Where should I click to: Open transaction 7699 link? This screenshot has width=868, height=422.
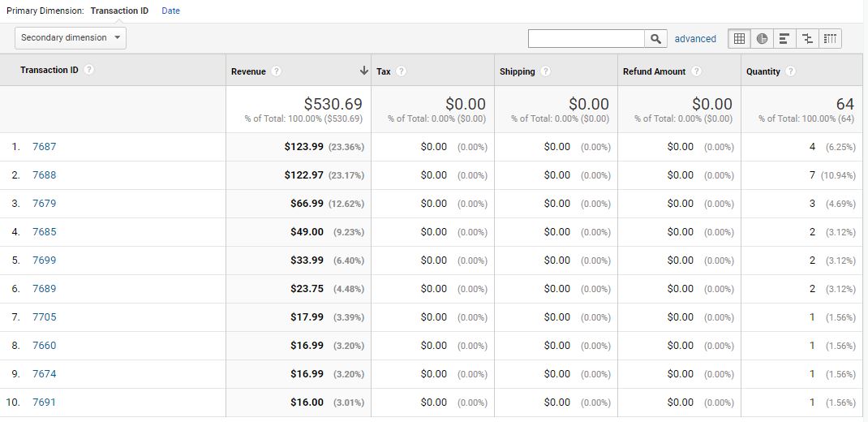pyautogui.click(x=45, y=261)
